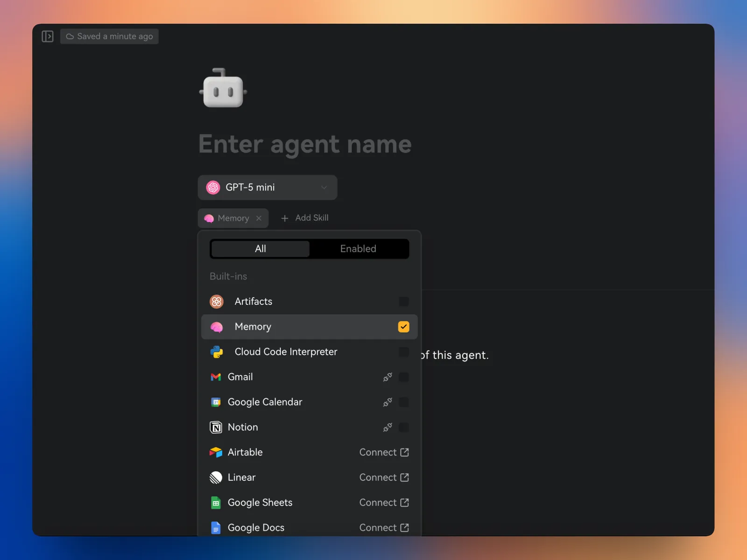Click the Google Calendar plug connection icon

(x=388, y=402)
